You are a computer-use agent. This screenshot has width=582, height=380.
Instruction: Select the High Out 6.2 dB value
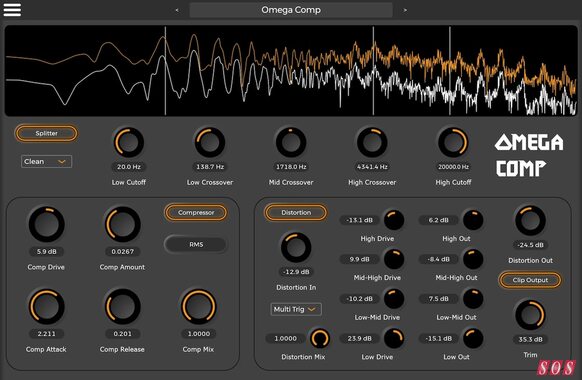(x=438, y=220)
